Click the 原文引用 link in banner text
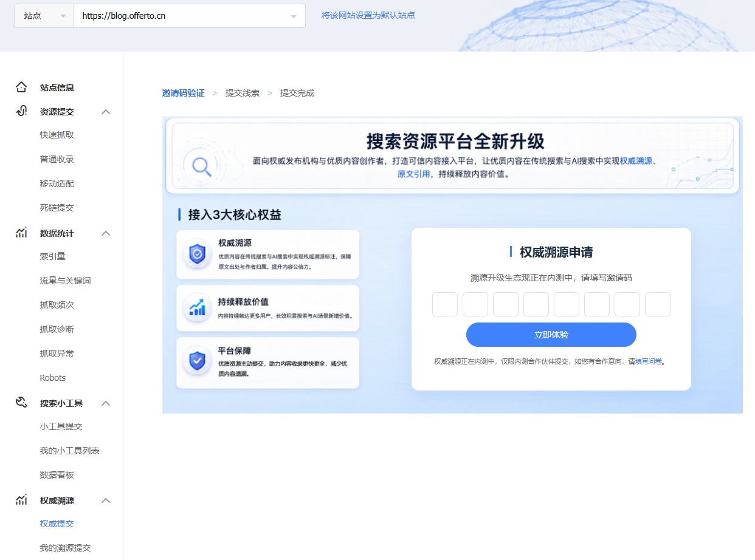Image resolution: width=755 pixels, height=560 pixels. point(414,174)
